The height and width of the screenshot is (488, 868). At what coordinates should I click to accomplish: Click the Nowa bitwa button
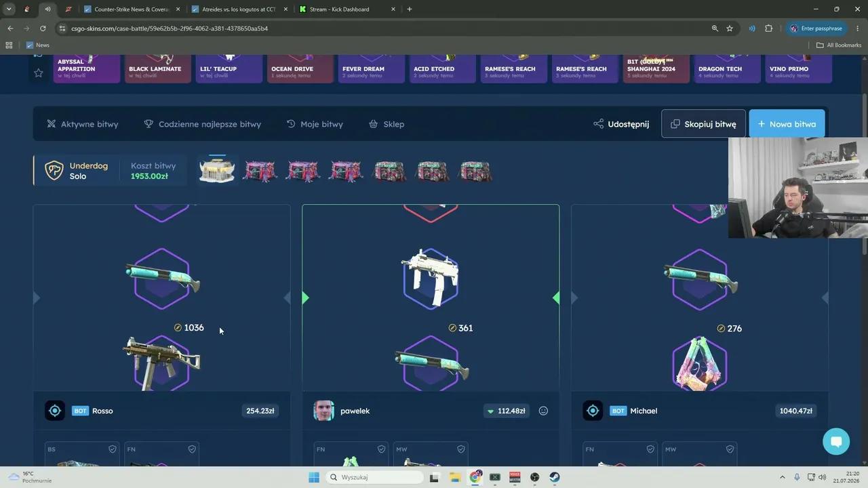pos(787,124)
